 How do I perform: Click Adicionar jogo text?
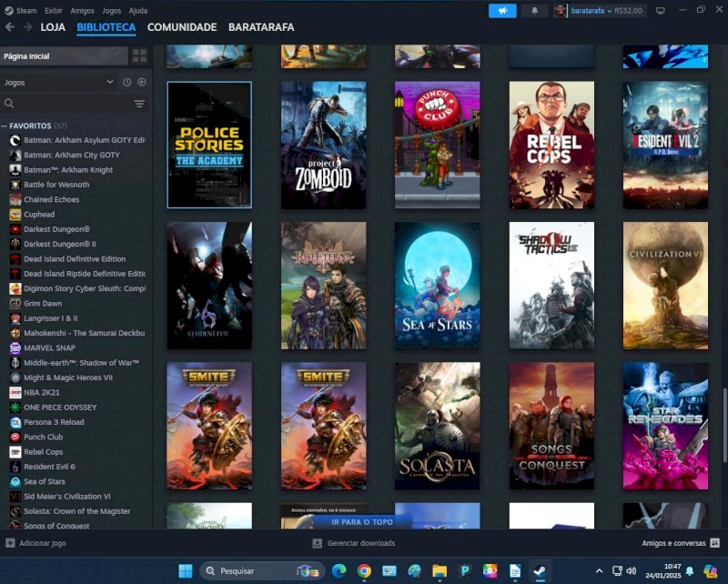[x=43, y=543]
